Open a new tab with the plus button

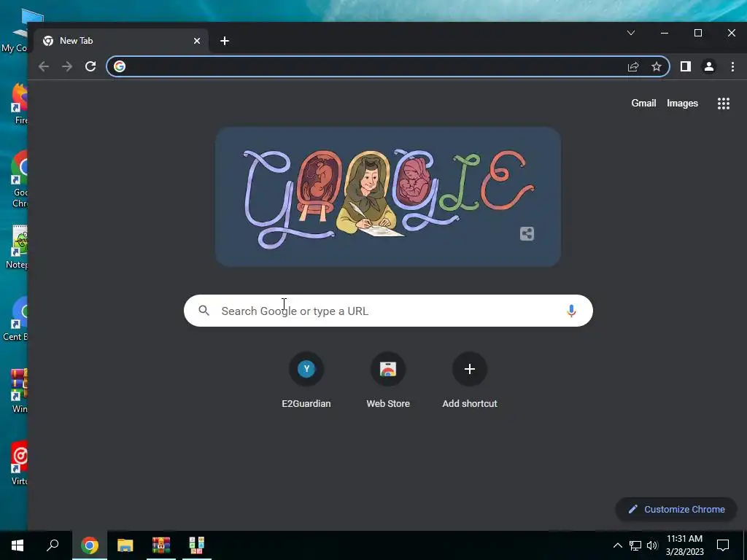[x=225, y=41]
